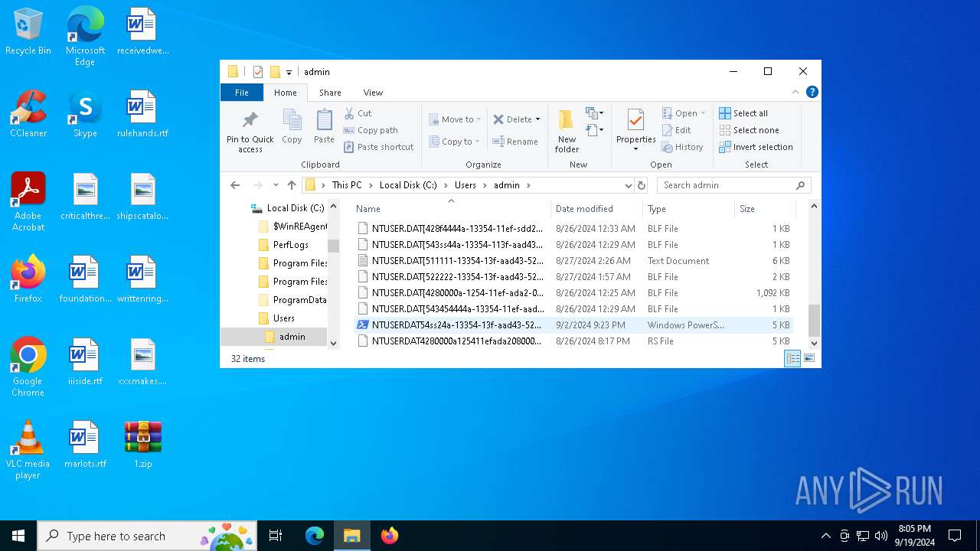Image resolution: width=980 pixels, height=551 pixels.
Task: Click Select all
Action: point(743,113)
